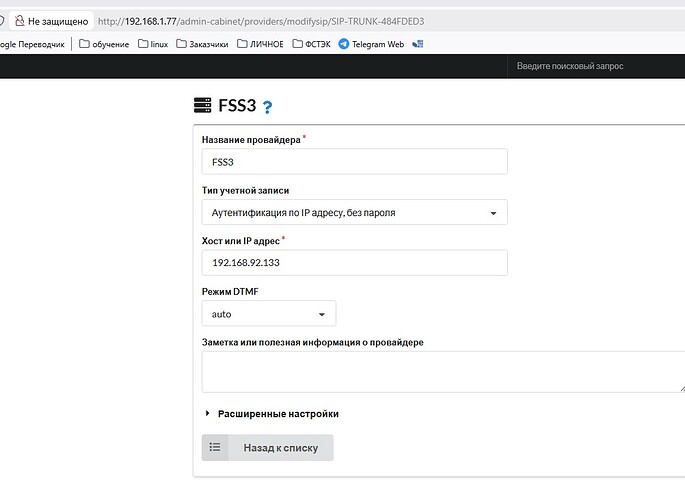The height and width of the screenshot is (500, 685).
Task: Focus the search box Введите поисковый запрос
Action: point(596,66)
